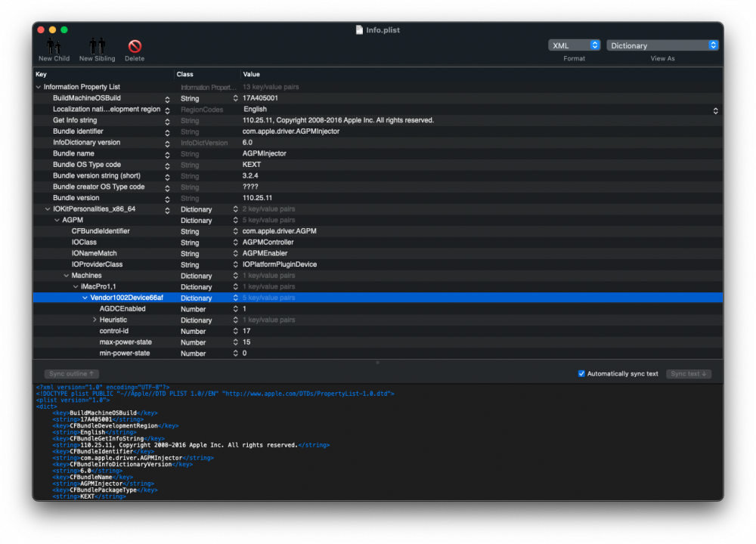
Task: Select the IONameMatch key
Action: click(94, 253)
